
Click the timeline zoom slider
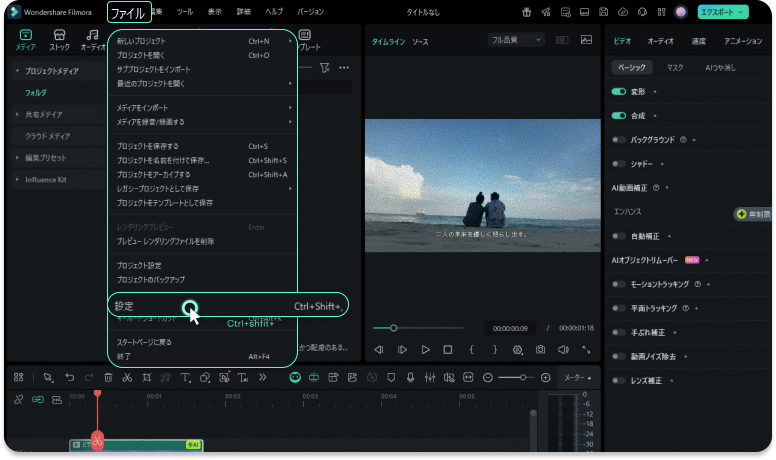tap(515, 378)
